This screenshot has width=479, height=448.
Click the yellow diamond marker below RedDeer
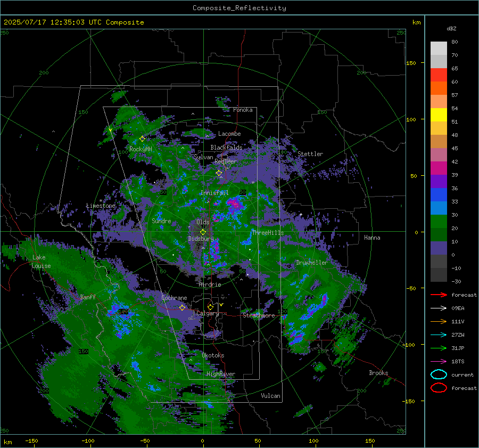point(219,173)
